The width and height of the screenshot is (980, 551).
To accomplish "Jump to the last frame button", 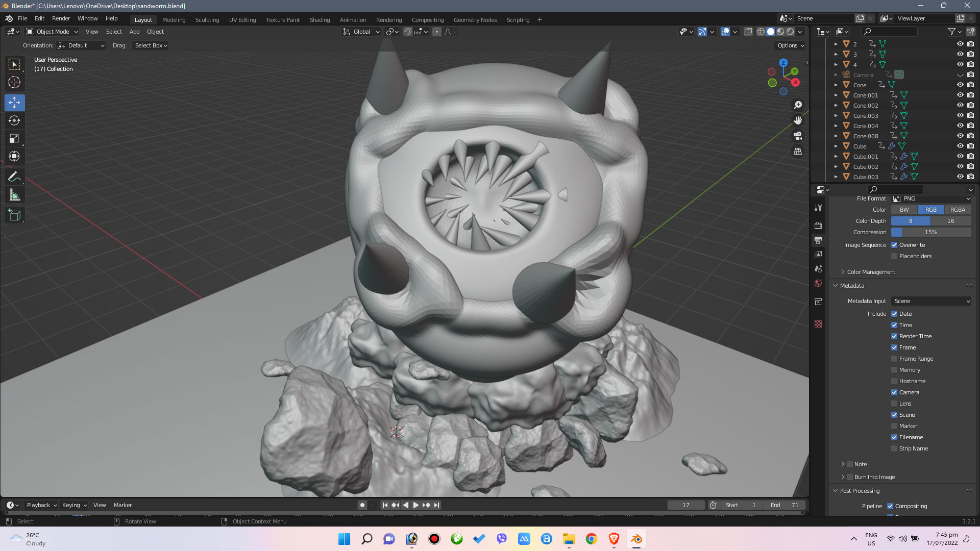I will [436, 505].
